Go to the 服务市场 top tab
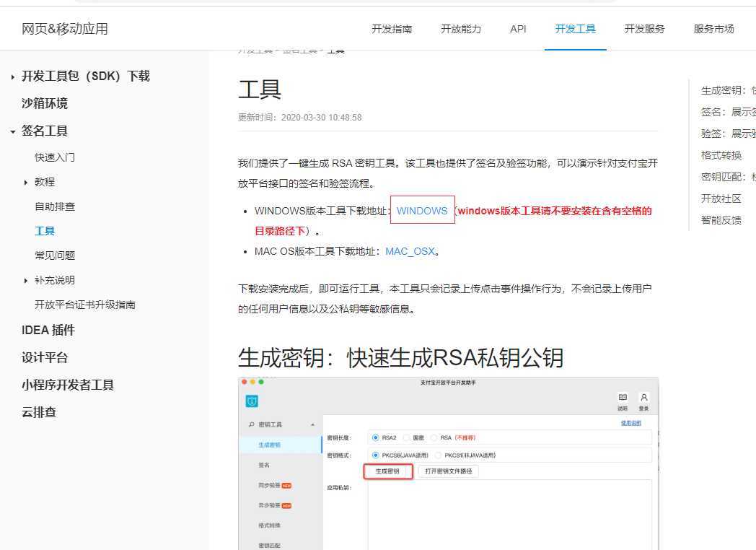756x550 pixels. 713,29
